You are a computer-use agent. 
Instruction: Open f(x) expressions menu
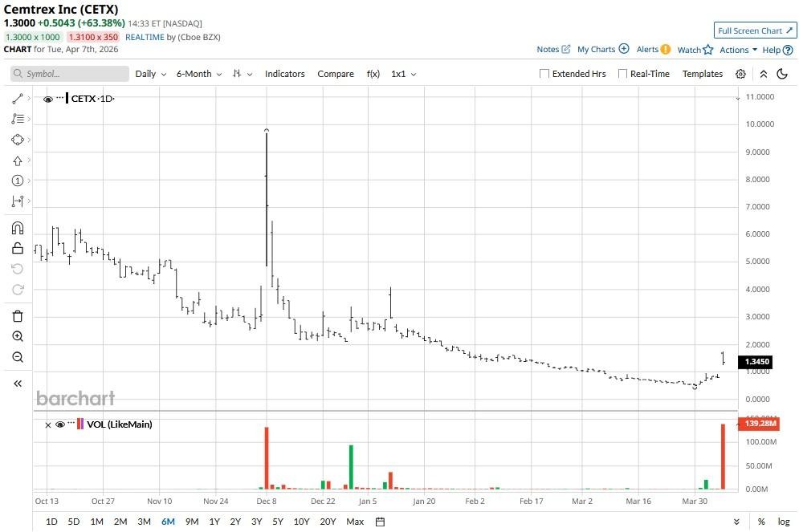click(373, 74)
